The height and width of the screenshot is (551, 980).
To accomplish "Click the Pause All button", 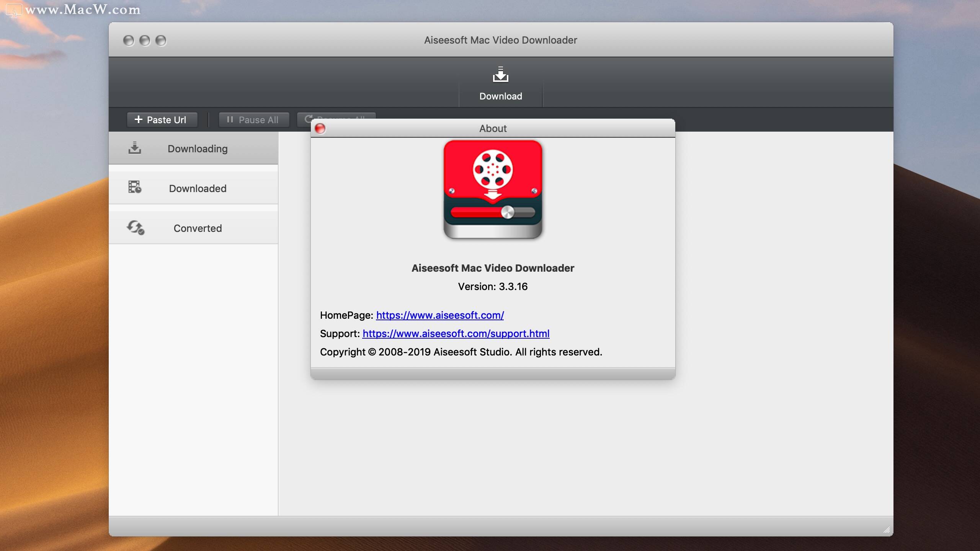I will point(254,120).
